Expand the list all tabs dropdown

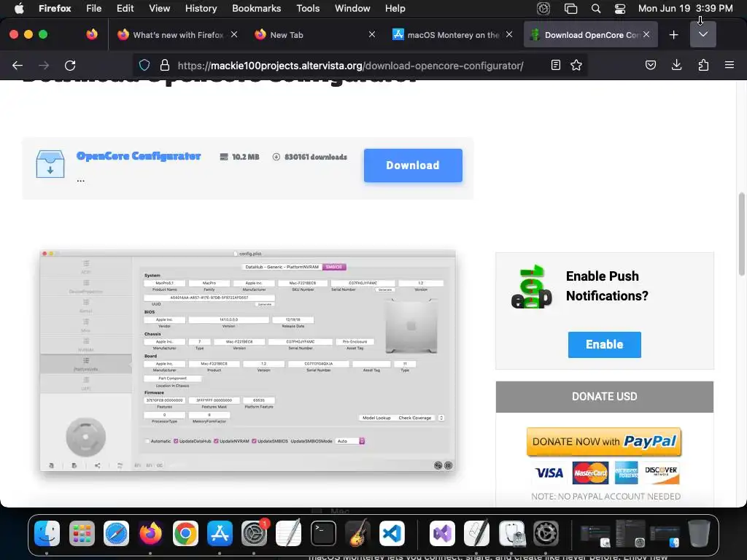click(703, 34)
